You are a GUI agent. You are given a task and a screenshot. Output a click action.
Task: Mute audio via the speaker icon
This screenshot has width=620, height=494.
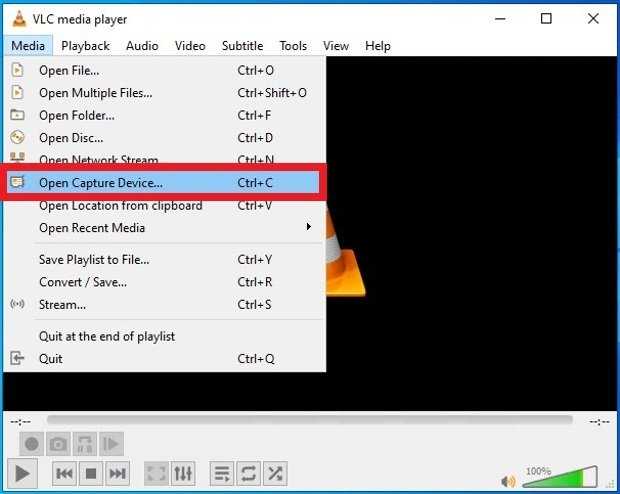click(x=508, y=481)
